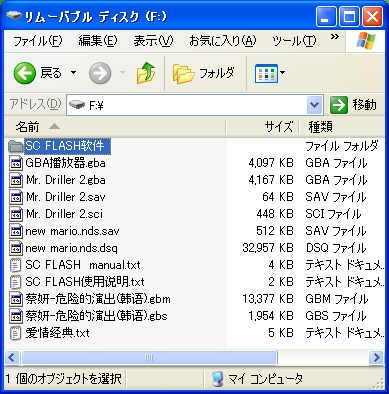The width and height of the screenshot is (389, 394).
Task: Maximize the リムーバブル ディスク window
Action: pos(349,16)
